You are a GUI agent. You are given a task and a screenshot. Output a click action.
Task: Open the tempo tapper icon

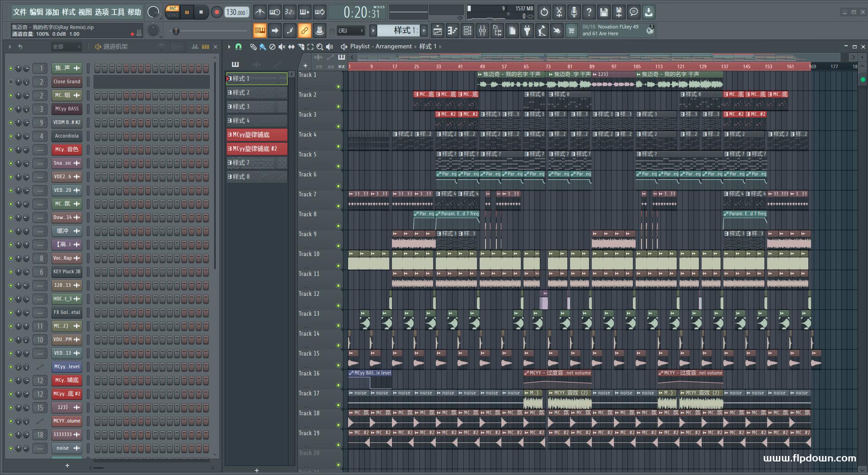click(x=542, y=31)
